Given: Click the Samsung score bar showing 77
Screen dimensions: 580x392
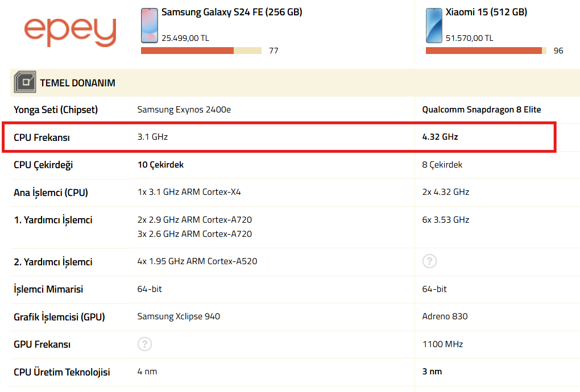Looking at the screenshot, I should tap(201, 51).
